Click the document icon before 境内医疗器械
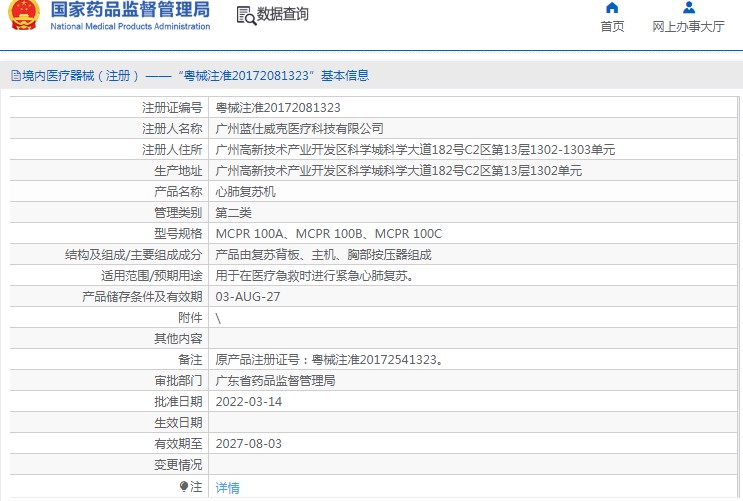The height and width of the screenshot is (501, 743). click(x=15, y=76)
